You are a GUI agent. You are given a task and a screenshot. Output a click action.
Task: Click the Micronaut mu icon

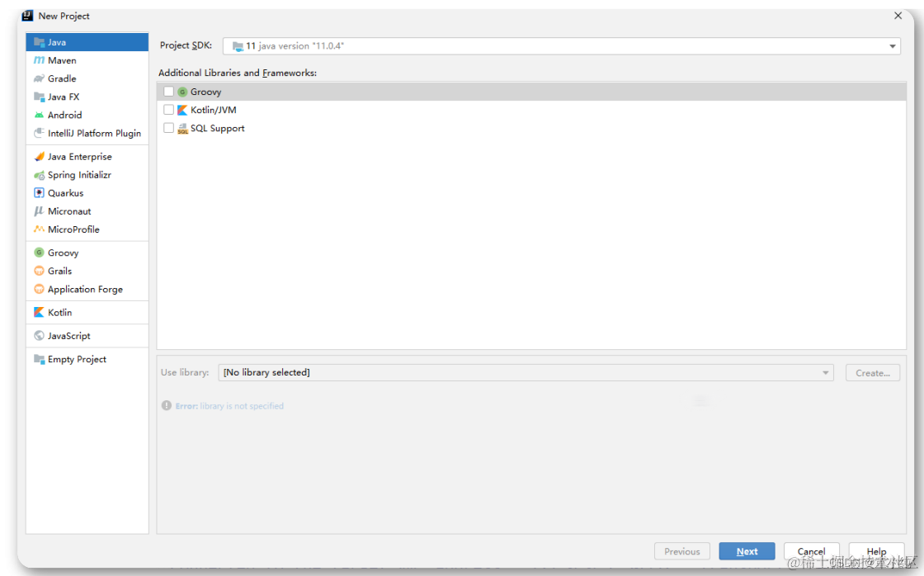coord(39,211)
